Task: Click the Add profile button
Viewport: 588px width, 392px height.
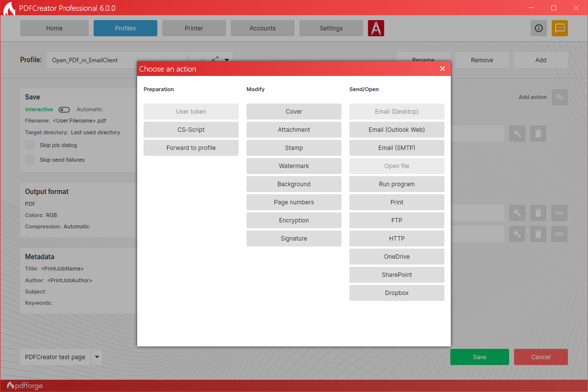Action: pyautogui.click(x=541, y=60)
